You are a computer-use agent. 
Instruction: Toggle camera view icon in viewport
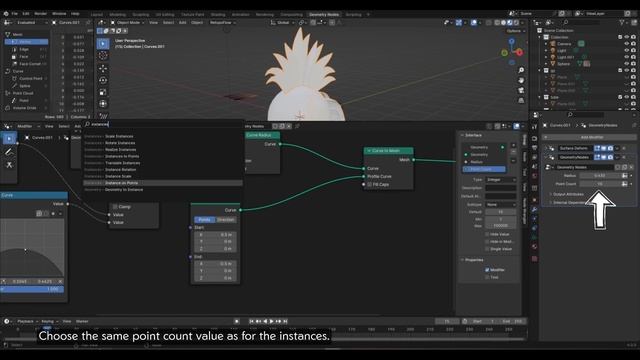tap(521, 90)
